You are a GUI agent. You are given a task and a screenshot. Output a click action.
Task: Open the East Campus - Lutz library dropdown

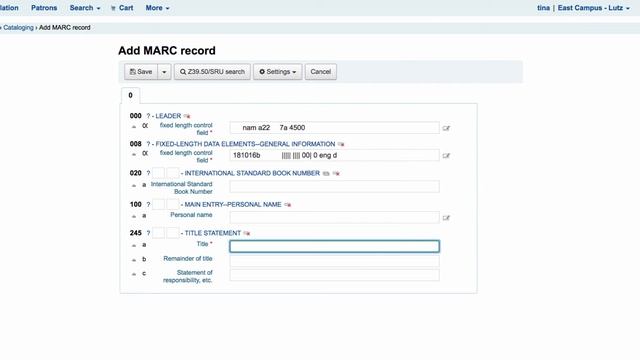(593, 8)
